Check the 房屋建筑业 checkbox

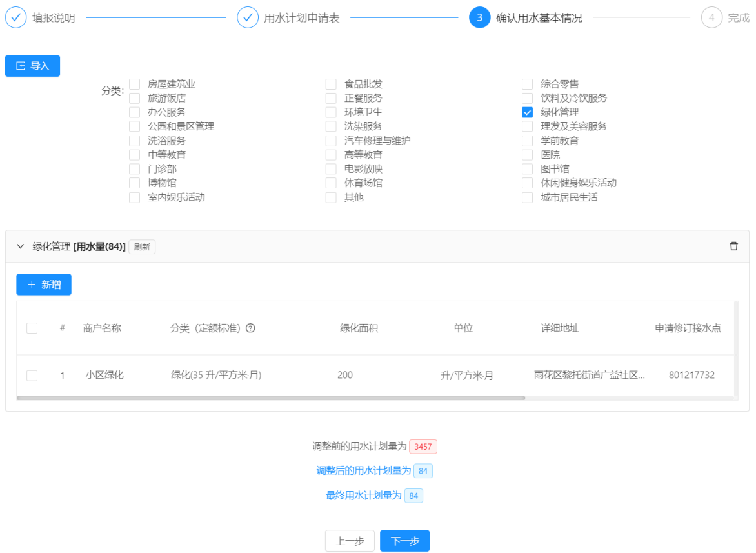pyautogui.click(x=135, y=85)
